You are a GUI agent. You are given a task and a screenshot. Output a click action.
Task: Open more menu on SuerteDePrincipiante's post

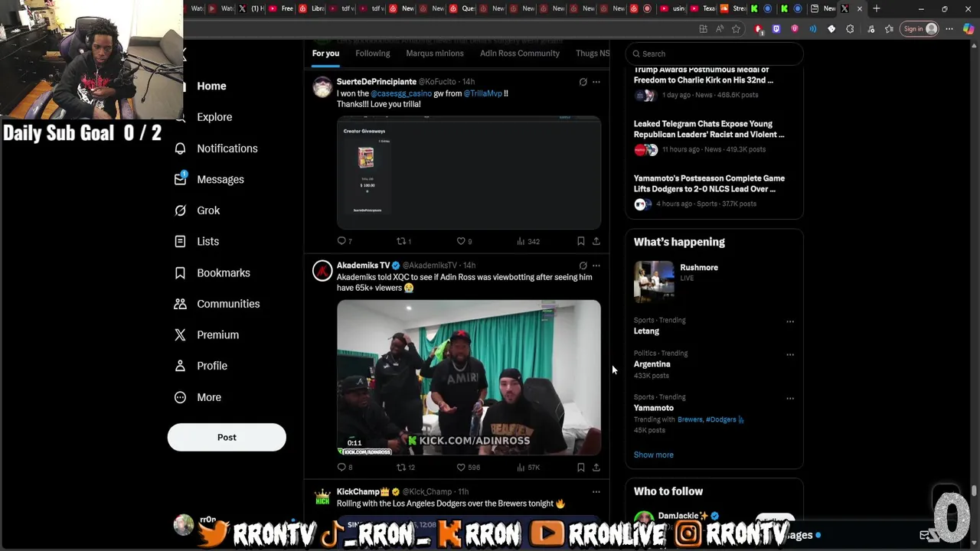596,82
